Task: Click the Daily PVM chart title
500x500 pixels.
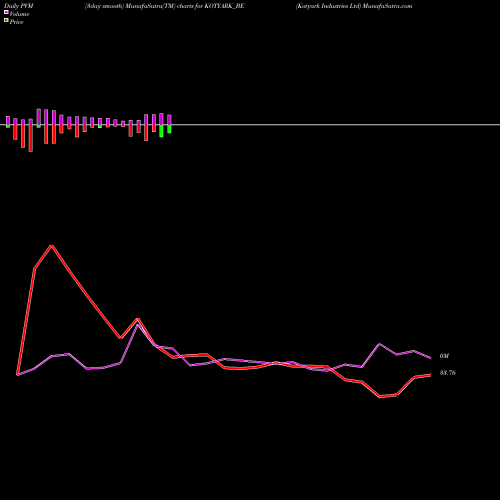Action: click(x=19, y=6)
